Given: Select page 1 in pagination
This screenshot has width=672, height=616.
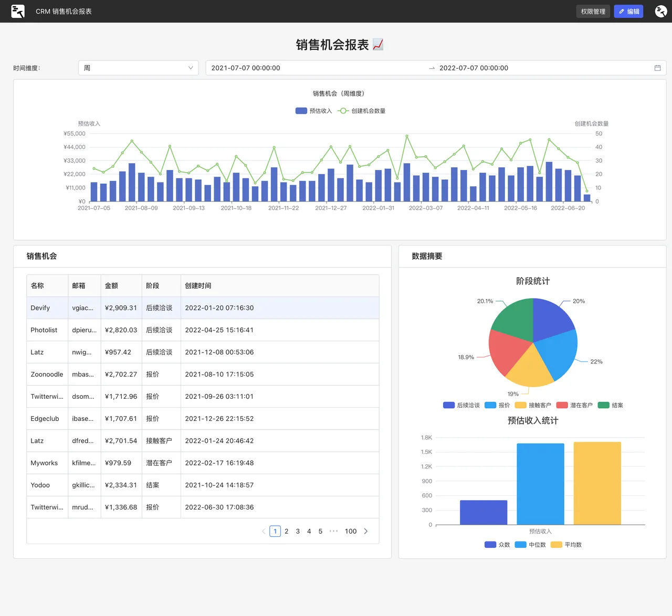Looking at the screenshot, I should (275, 531).
